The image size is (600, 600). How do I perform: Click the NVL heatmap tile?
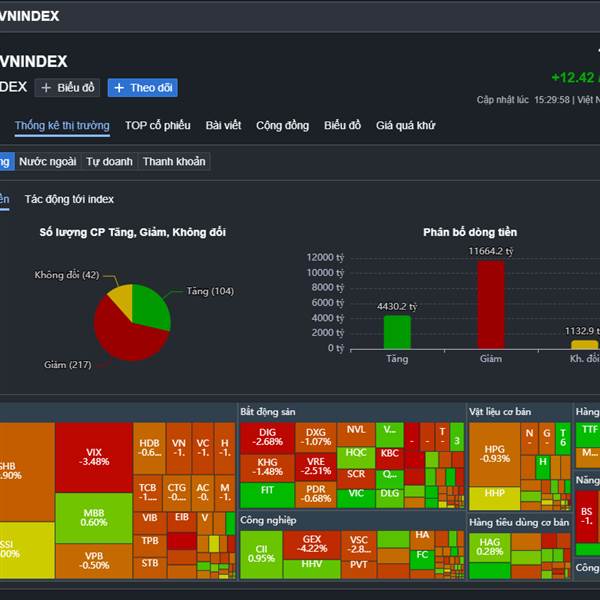(x=356, y=434)
